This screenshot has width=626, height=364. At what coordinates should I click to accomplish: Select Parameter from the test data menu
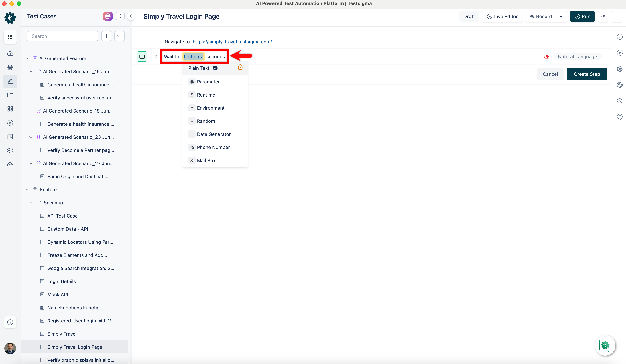(208, 81)
